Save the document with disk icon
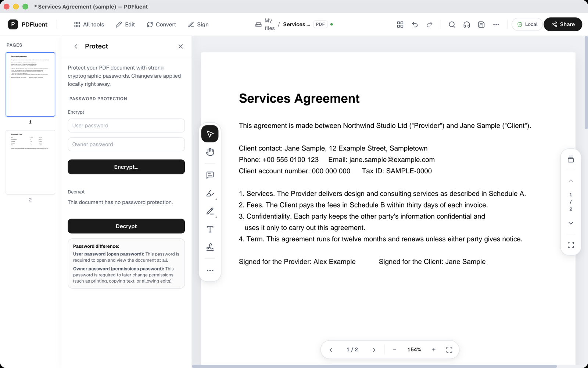The height and width of the screenshot is (368, 588). click(481, 24)
